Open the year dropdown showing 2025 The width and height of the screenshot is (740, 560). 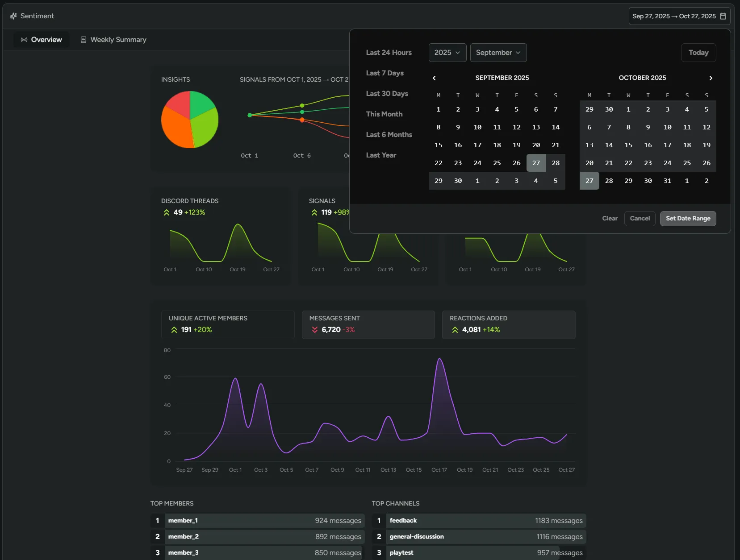(x=447, y=52)
